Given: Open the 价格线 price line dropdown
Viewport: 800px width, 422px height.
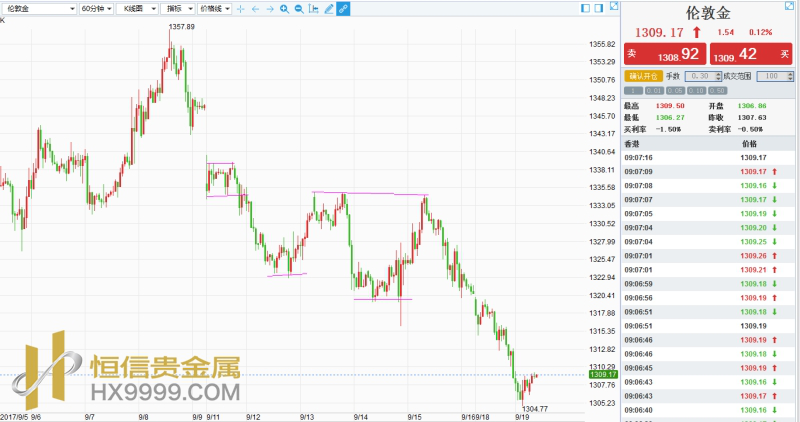Looking at the screenshot, I should [215, 9].
